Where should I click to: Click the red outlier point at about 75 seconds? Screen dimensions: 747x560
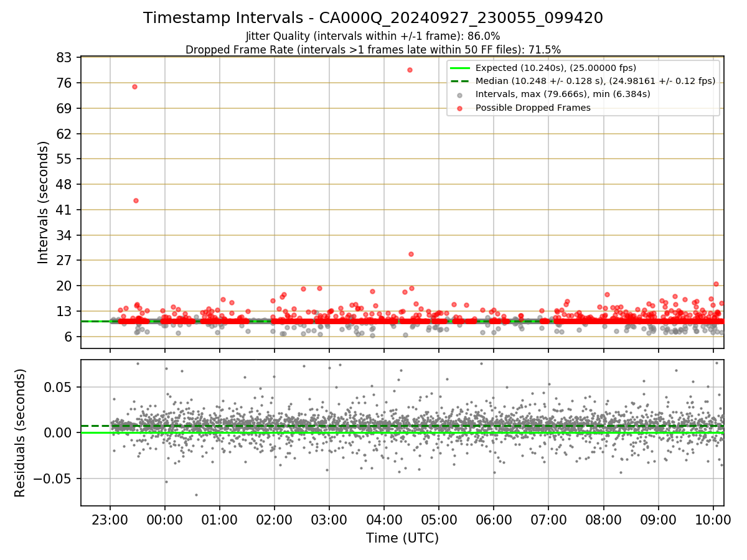click(134, 86)
